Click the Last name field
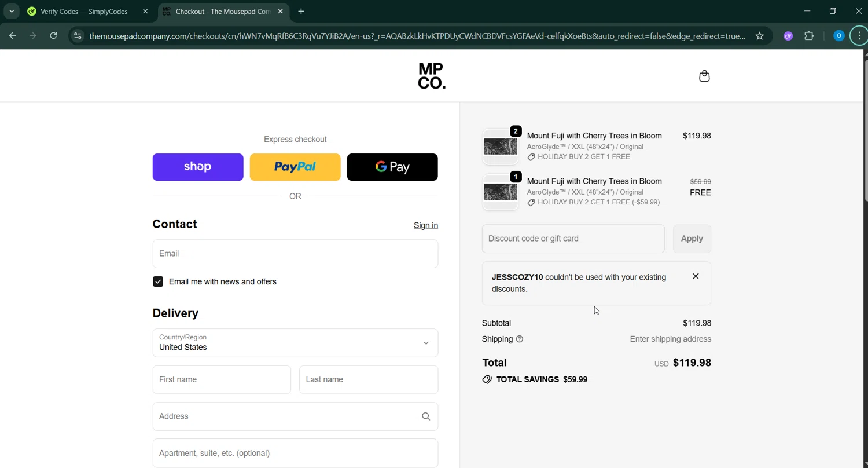The width and height of the screenshot is (868, 468). click(369, 379)
